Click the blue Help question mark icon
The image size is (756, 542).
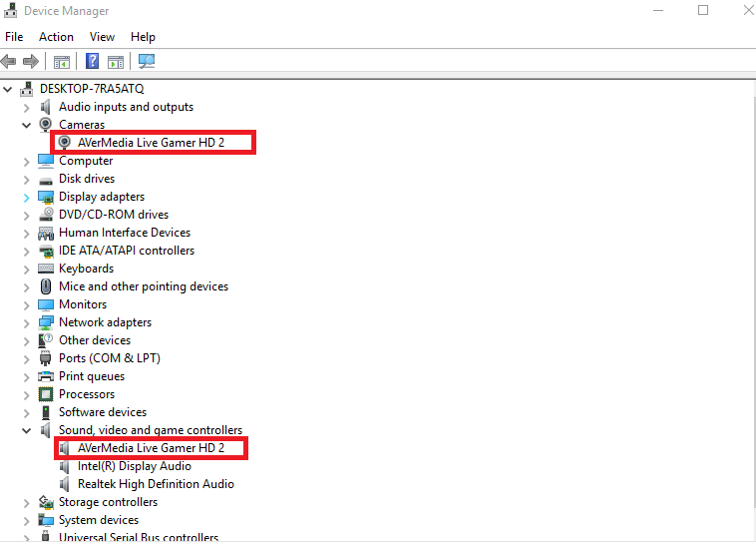(92, 61)
